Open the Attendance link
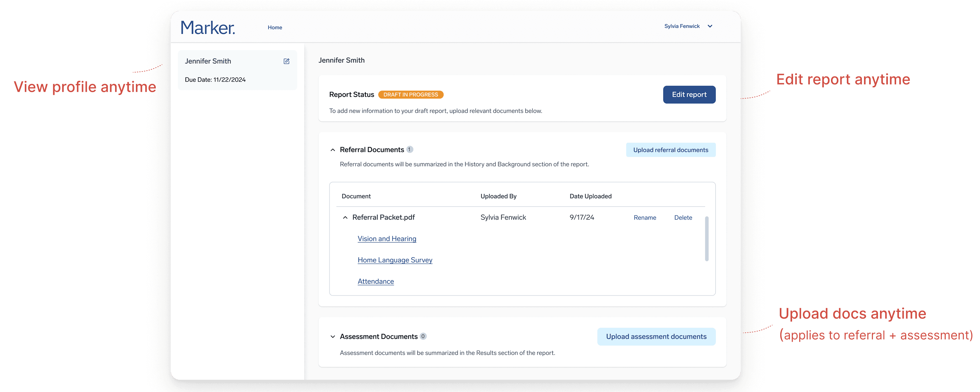 (376, 281)
